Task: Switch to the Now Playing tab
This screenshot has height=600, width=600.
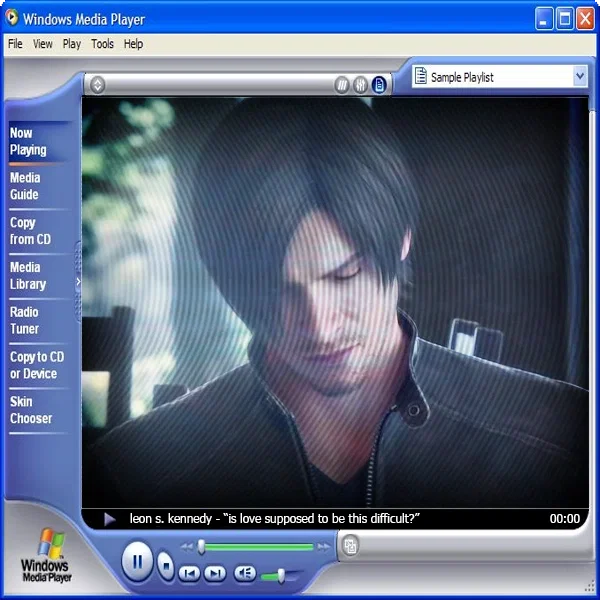Action: [38, 142]
